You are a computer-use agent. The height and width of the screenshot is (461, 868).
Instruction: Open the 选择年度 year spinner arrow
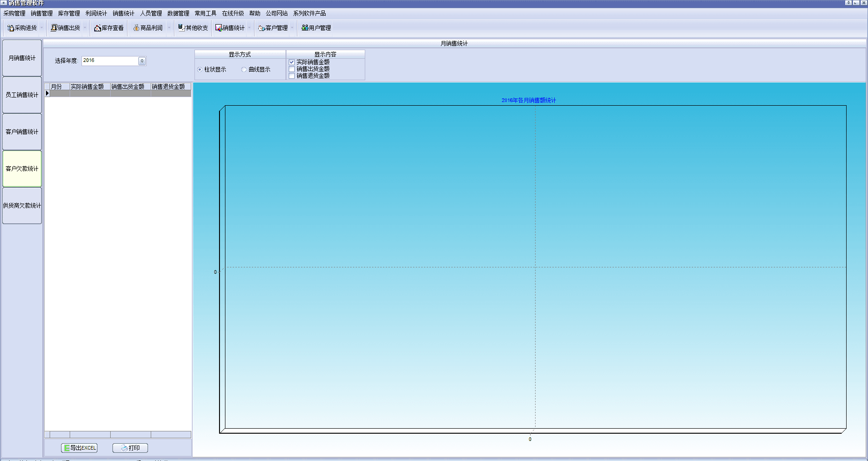[x=142, y=61]
